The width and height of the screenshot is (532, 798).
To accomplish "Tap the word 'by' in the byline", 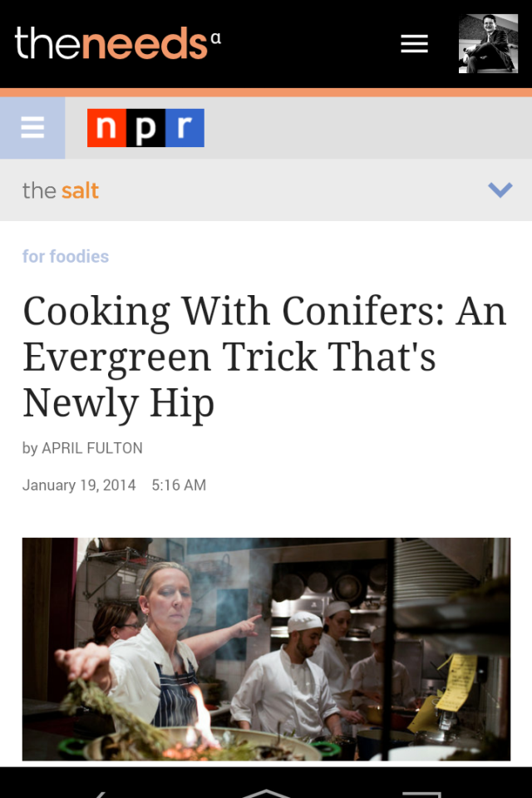I will pyautogui.click(x=30, y=448).
